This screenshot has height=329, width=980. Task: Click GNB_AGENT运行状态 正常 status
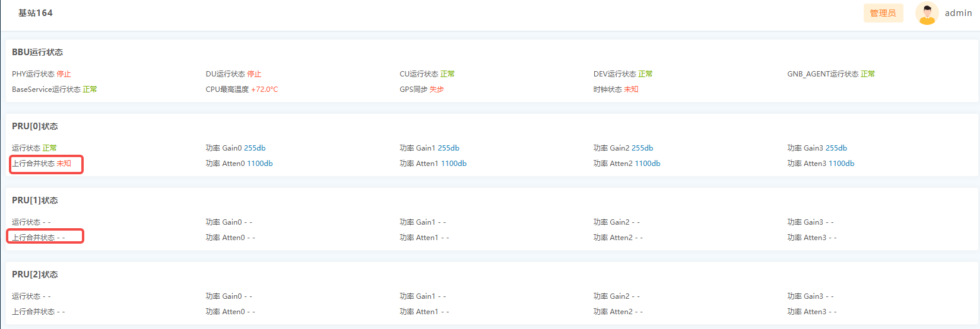[831, 74]
